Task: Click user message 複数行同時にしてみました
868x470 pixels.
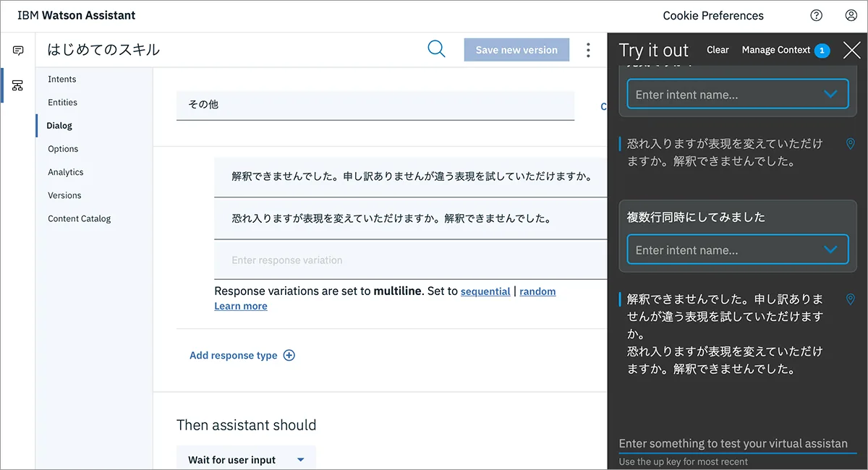Action: click(x=696, y=217)
